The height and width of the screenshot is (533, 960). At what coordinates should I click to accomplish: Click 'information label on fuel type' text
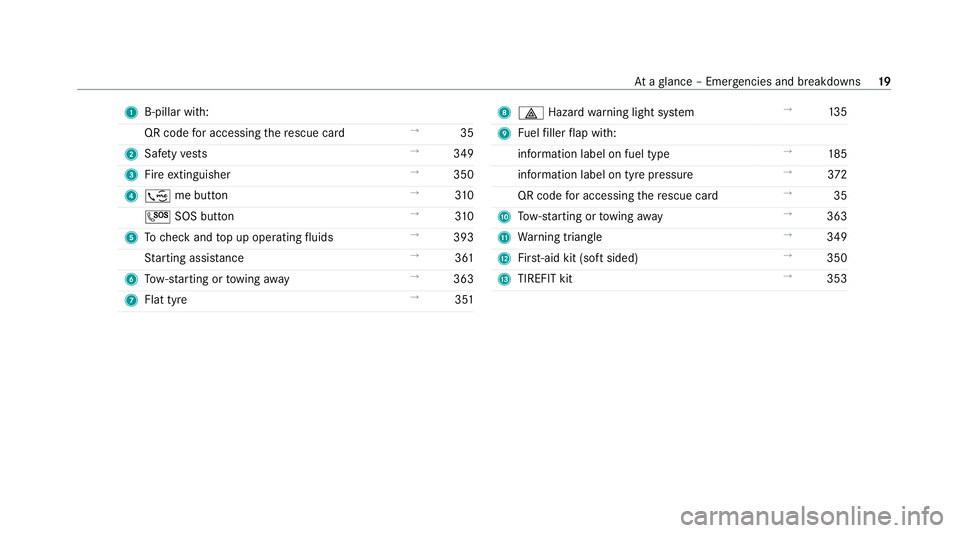pos(593,154)
